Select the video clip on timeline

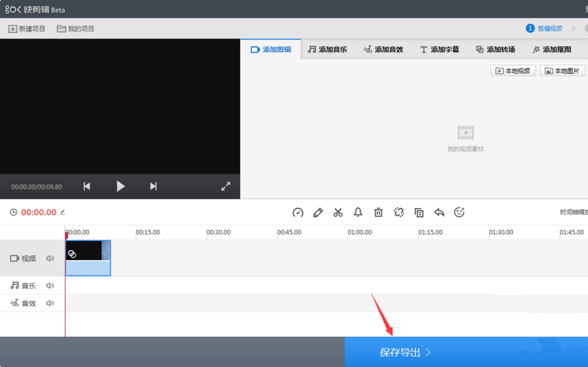click(x=88, y=259)
